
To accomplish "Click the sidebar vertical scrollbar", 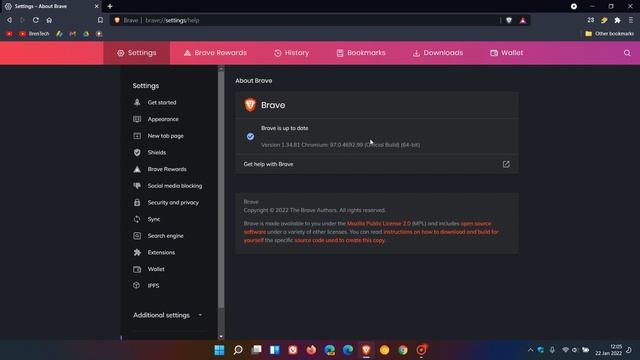I will 221,190.
